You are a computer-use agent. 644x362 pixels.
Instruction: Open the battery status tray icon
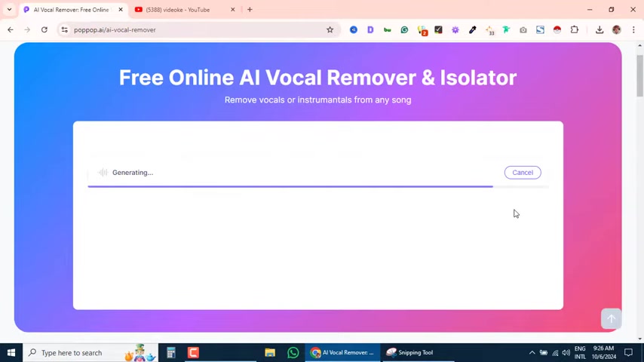(544, 352)
